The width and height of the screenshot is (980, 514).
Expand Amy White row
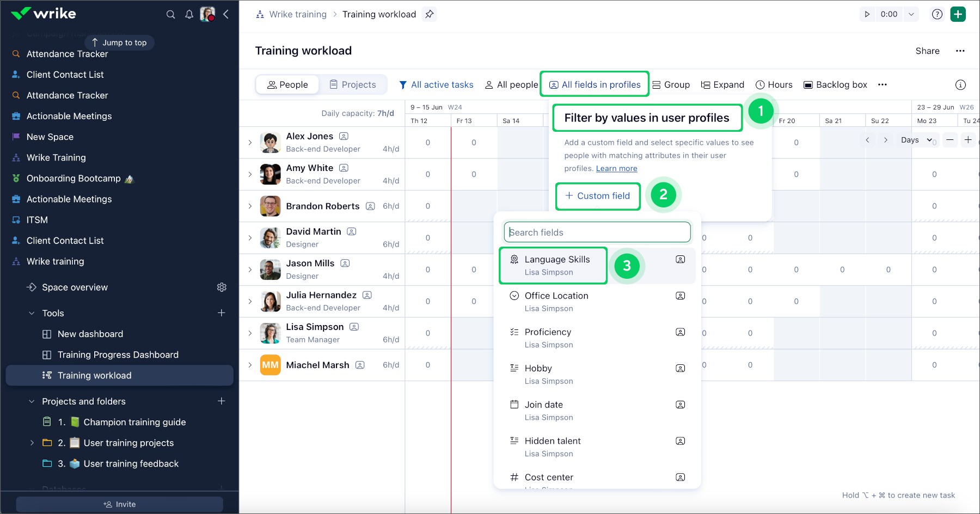250,174
